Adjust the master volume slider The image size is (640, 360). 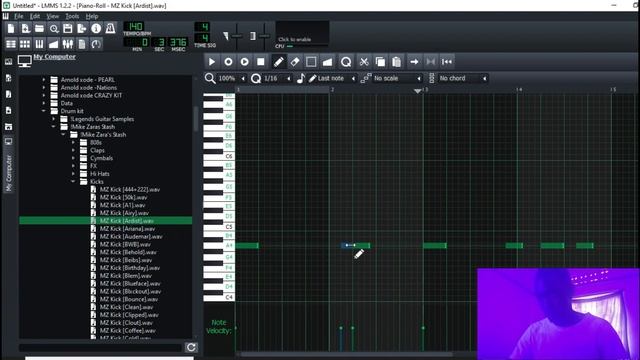tap(236, 36)
